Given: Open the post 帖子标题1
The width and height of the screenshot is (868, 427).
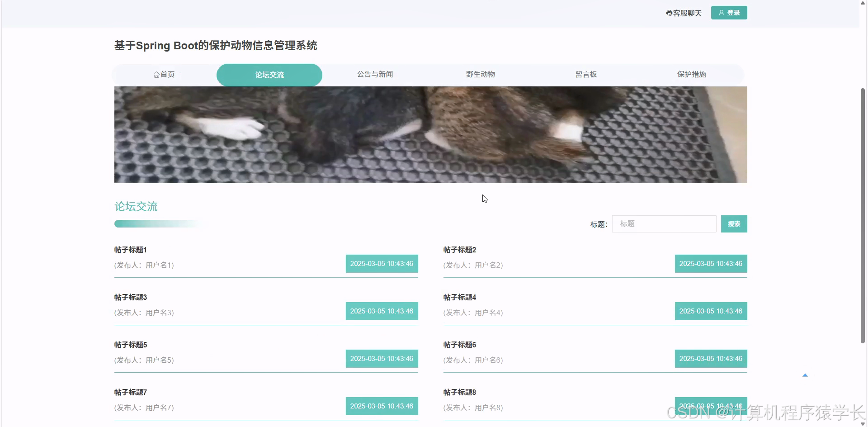Looking at the screenshot, I should click(130, 250).
